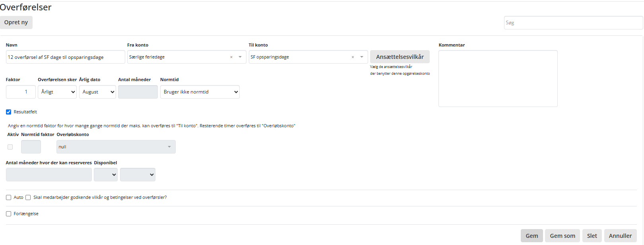Viewport: 644px width, 245px height.
Task: Open the Årlig dato dropdown showing August
Action: pos(97,92)
